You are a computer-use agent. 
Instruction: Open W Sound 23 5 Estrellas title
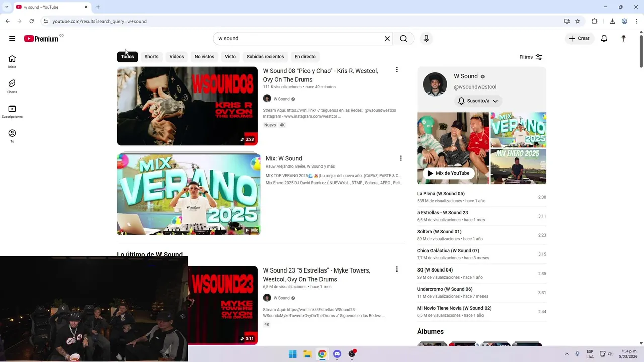(x=316, y=275)
